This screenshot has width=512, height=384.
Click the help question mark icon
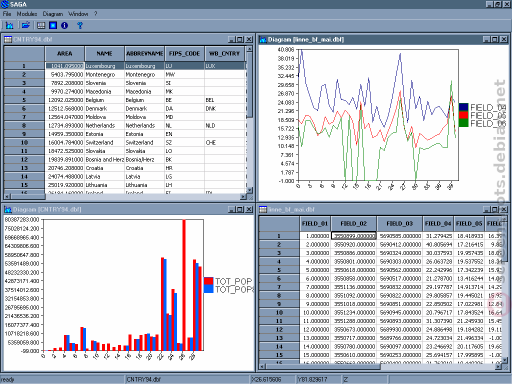pos(80,25)
